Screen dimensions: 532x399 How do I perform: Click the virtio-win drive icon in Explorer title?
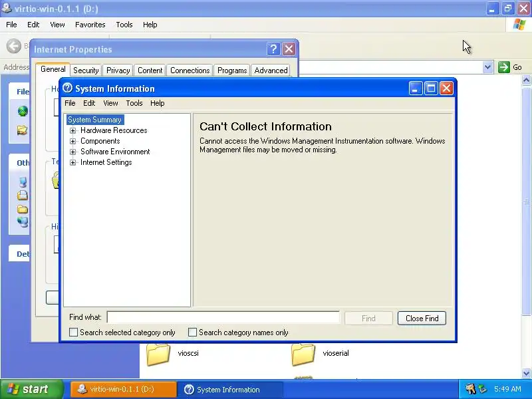7,8
